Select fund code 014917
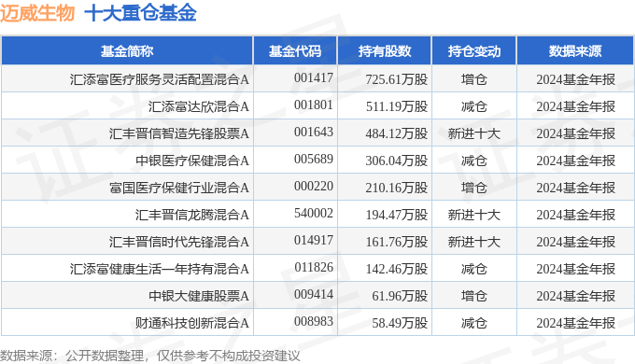Screen dimensions: 635x364 pos(314,241)
